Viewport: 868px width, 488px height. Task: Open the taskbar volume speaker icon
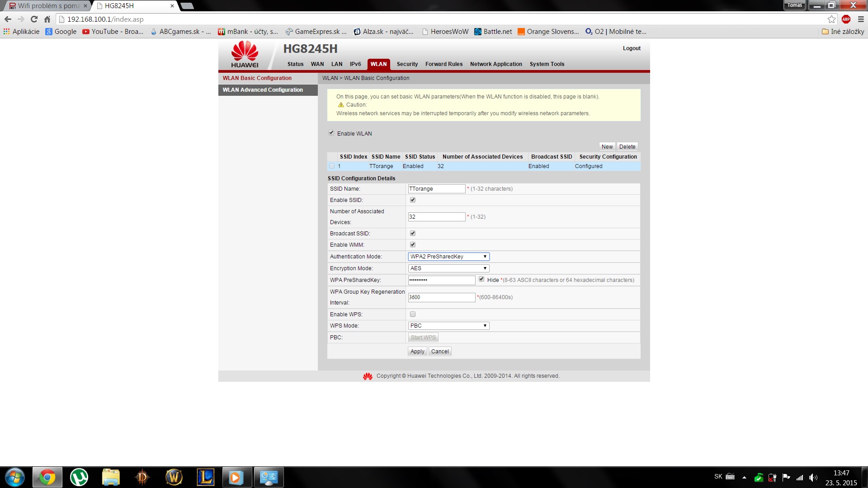click(x=813, y=477)
